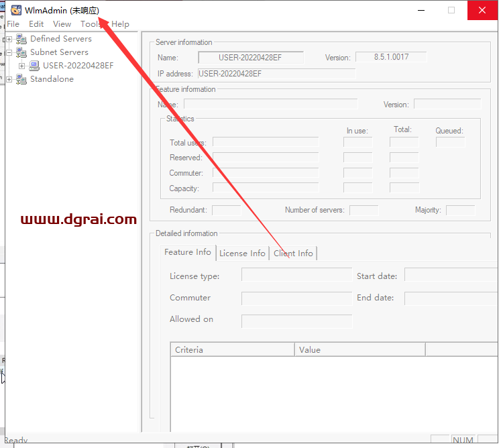This screenshot has width=503, height=448.
Task: Switch to the License Info tab
Action: coord(242,254)
